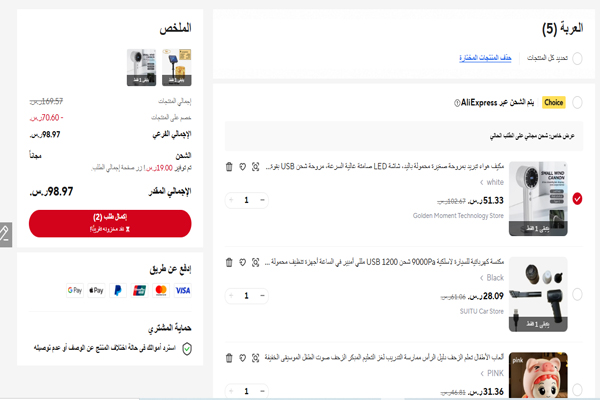Click the red checkout button for 2 items
The height and width of the screenshot is (400, 600).
click(110, 224)
